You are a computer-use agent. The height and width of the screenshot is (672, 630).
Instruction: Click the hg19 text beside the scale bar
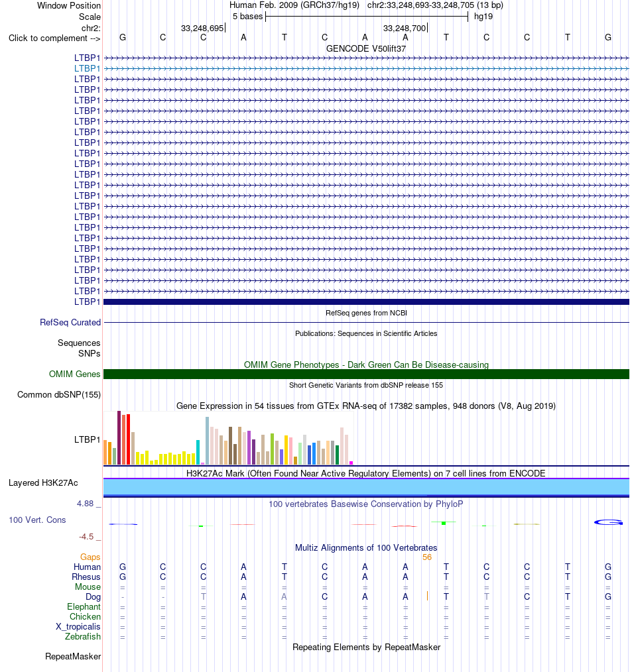click(x=483, y=17)
